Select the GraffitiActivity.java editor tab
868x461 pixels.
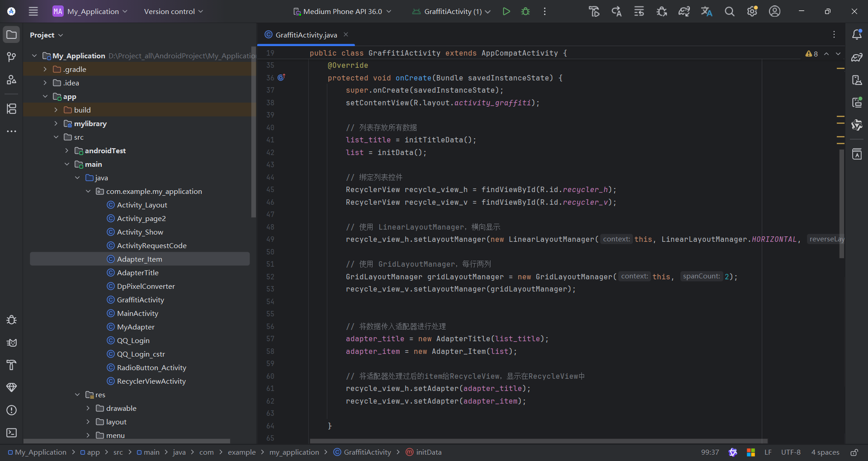(x=306, y=35)
